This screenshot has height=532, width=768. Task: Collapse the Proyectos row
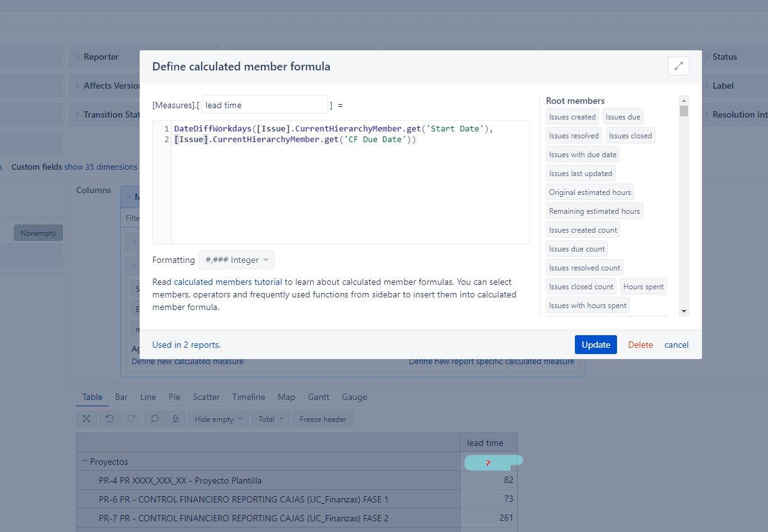[84, 462]
